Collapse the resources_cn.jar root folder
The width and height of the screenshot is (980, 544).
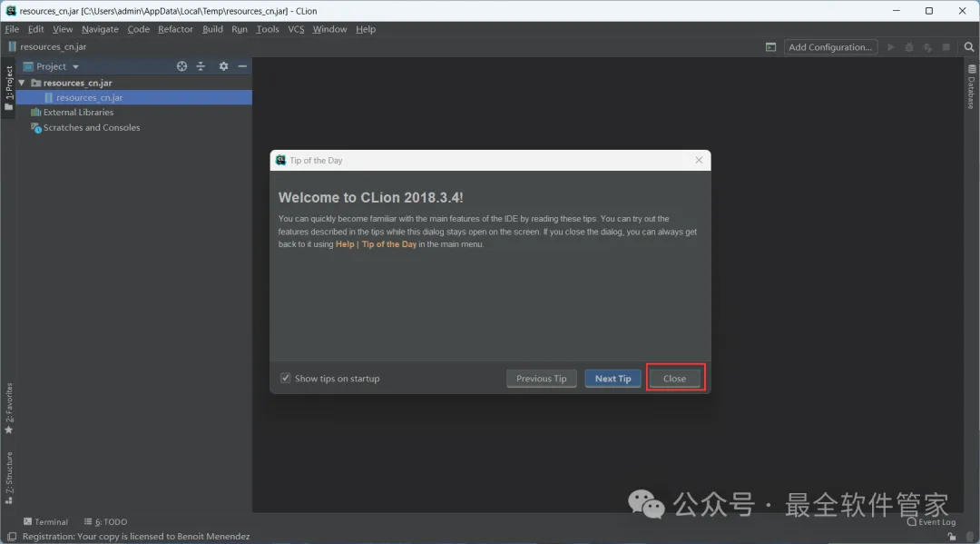coord(22,83)
